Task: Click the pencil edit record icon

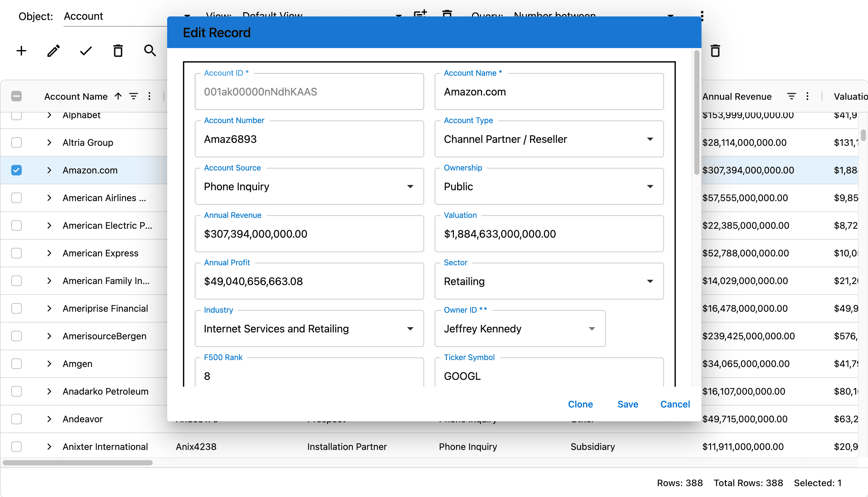Action: 54,51
